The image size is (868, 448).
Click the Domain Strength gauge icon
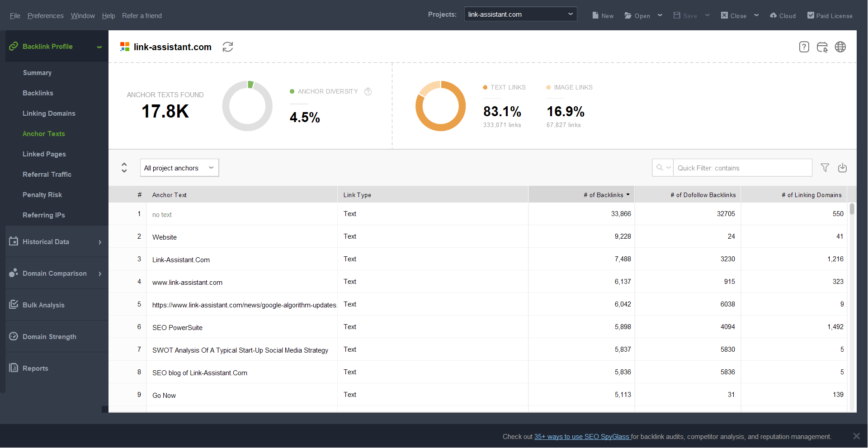14,336
